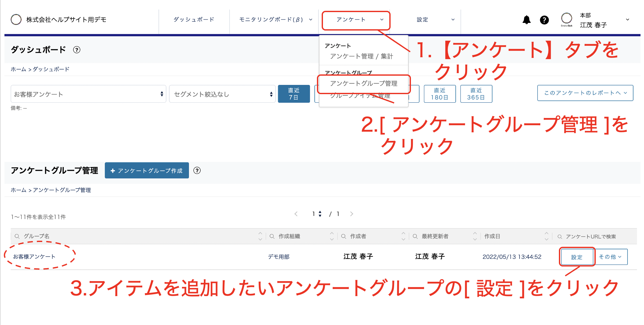This screenshot has height=325, width=644.
Task: Open the セグメント絞込なし select box
Action: point(222,94)
